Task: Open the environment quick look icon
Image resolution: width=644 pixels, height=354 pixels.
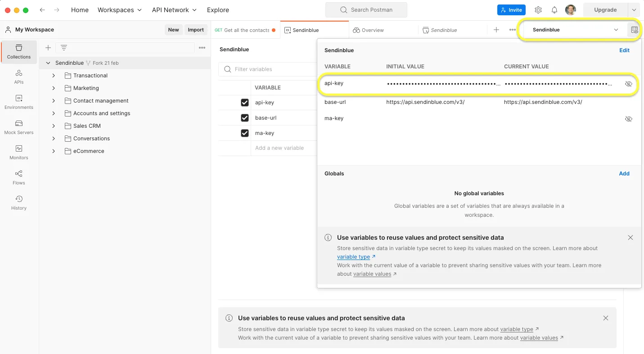Action: (635, 30)
